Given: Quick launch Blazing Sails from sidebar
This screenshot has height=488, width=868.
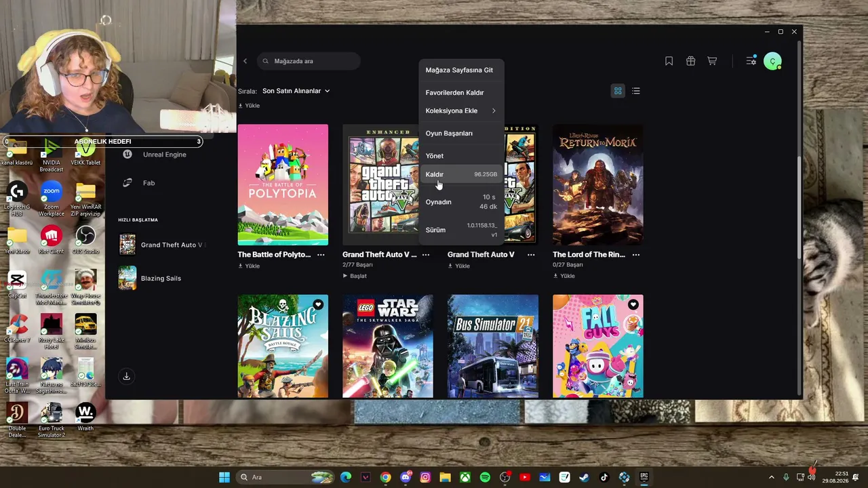Looking at the screenshot, I should pyautogui.click(x=150, y=278).
